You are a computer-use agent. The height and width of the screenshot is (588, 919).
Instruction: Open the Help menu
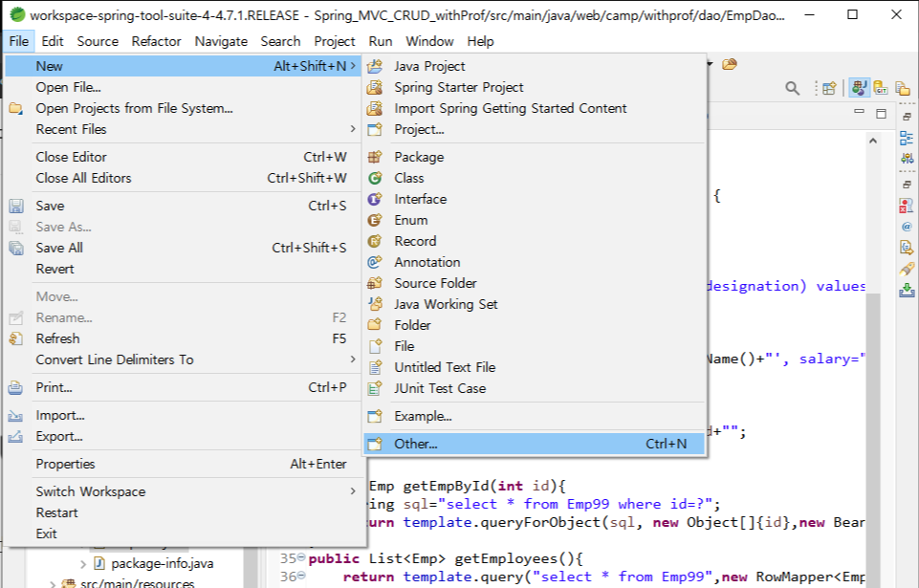pos(481,42)
